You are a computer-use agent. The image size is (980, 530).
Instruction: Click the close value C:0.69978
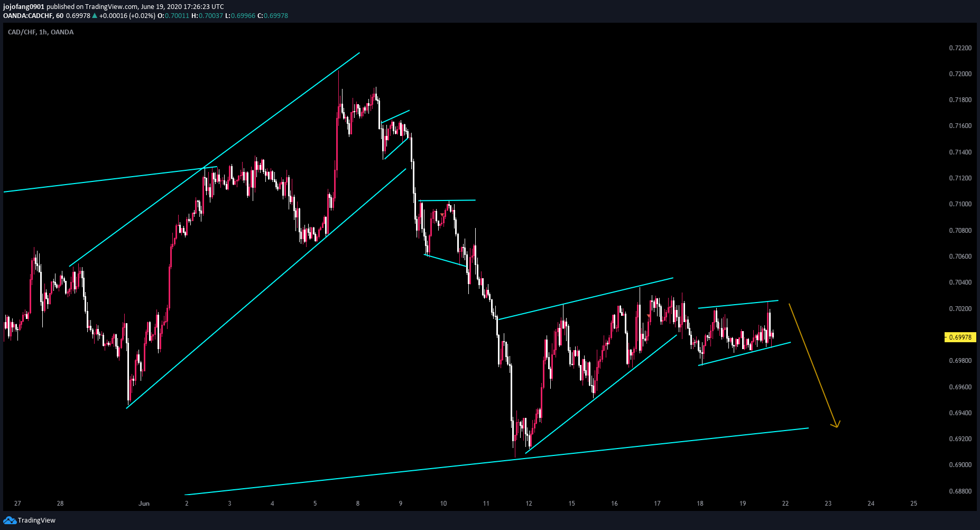[273, 16]
